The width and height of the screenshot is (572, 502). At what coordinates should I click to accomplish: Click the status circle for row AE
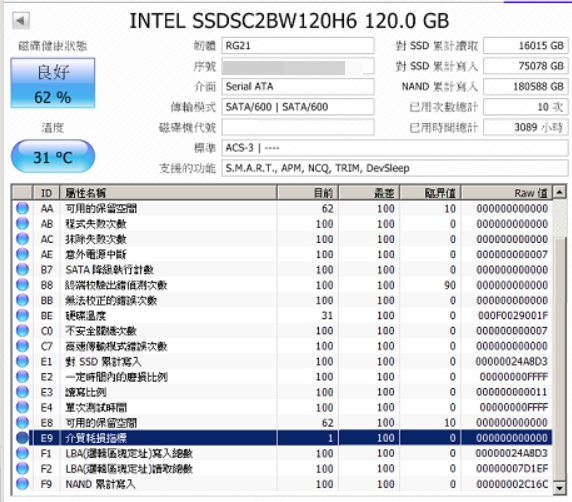(x=22, y=254)
